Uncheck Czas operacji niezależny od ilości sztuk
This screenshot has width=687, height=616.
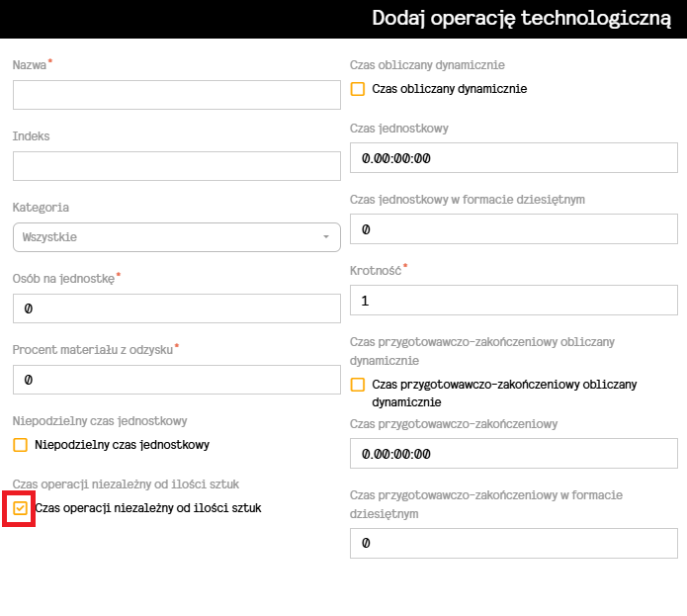coord(20,508)
